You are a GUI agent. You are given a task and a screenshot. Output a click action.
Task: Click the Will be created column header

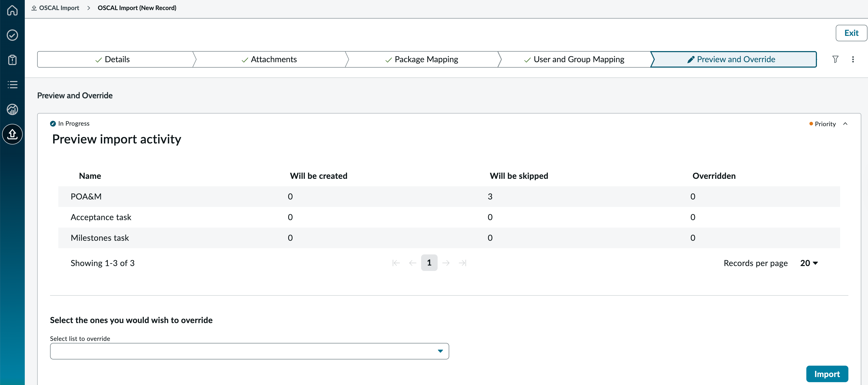(x=318, y=176)
